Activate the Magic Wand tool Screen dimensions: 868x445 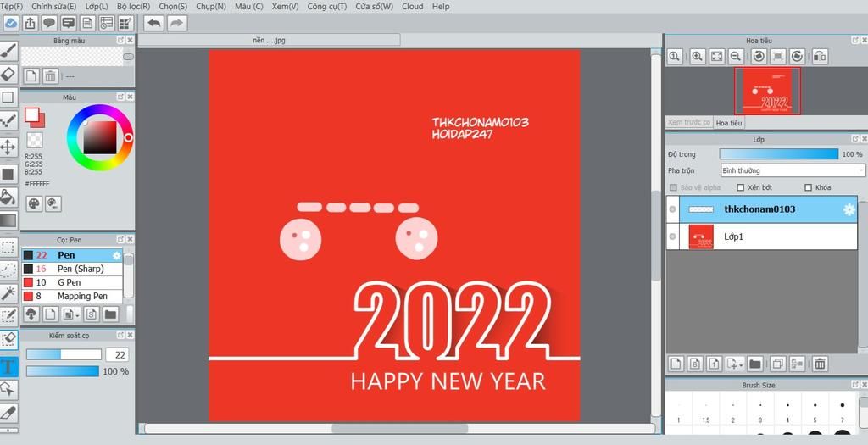8,293
